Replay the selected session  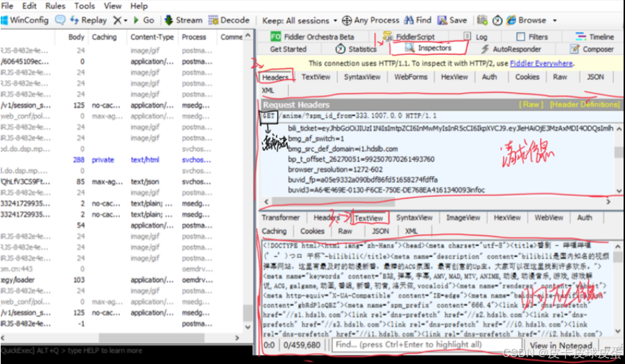coord(89,20)
